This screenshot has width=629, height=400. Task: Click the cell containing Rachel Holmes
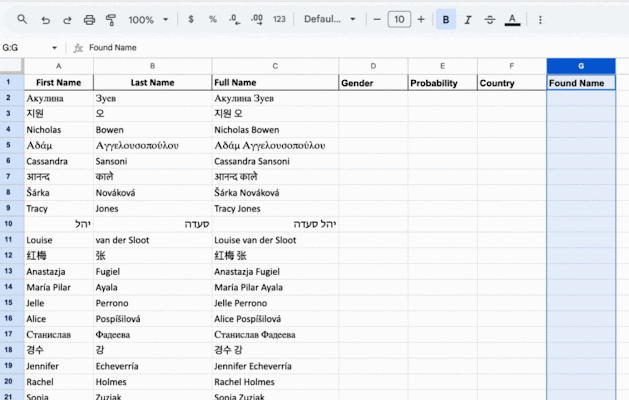click(x=275, y=382)
